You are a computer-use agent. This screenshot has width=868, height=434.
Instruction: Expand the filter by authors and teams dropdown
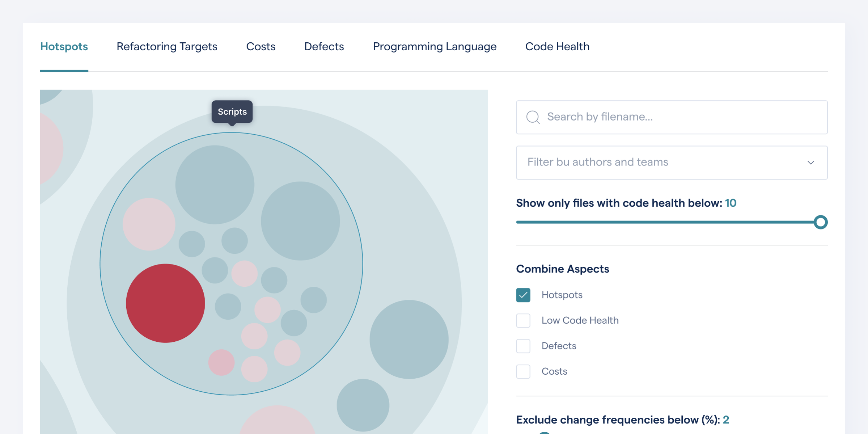coord(671,163)
